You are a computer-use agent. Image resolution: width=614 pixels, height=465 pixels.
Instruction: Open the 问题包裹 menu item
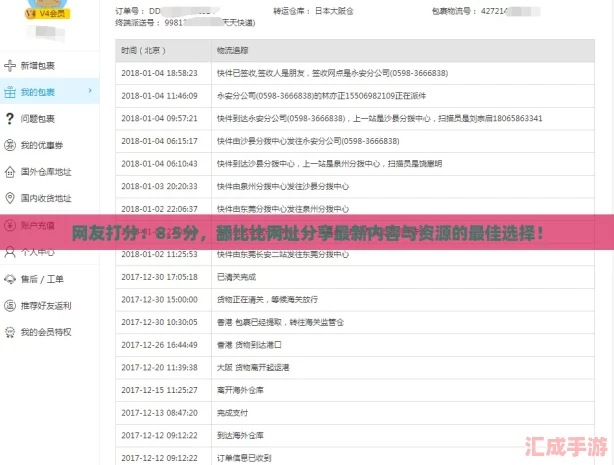[38, 119]
